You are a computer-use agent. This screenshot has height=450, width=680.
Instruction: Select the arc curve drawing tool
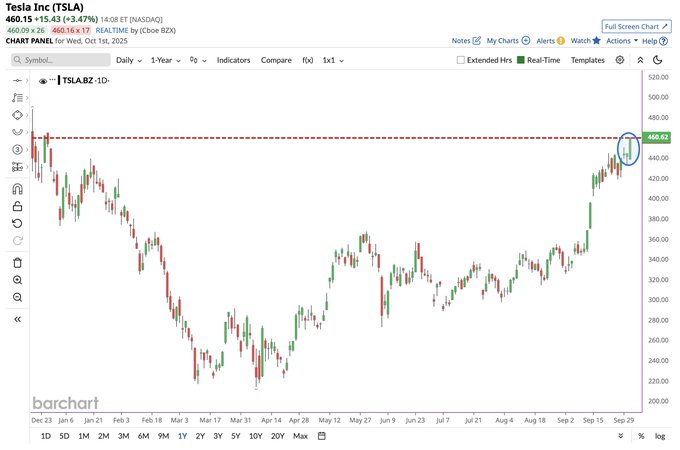[x=17, y=132]
